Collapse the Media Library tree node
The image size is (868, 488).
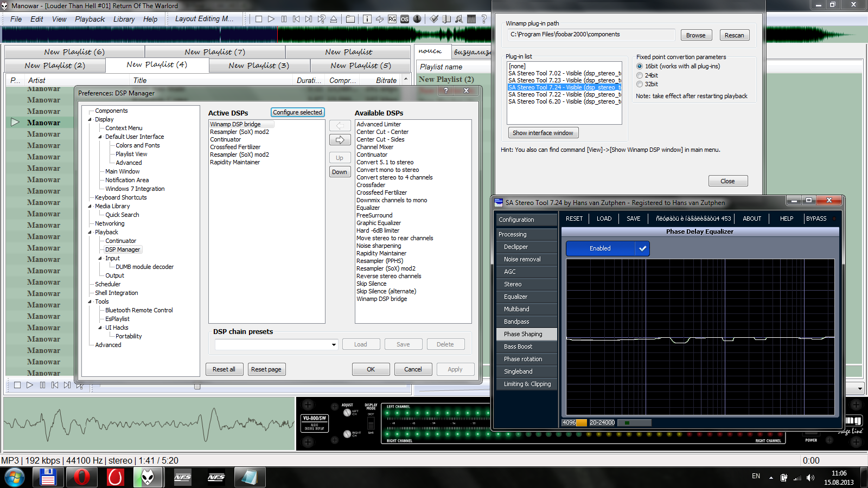[x=90, y=206]
